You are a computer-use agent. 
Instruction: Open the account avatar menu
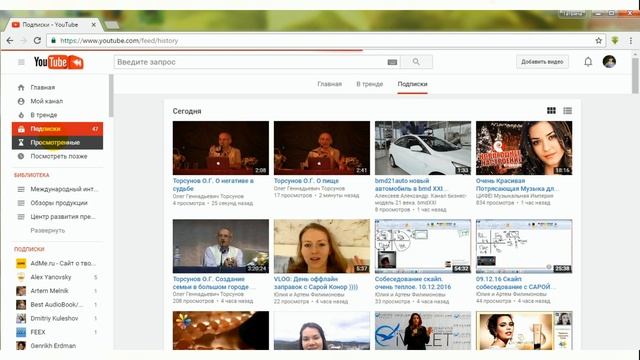click(x=609, y=62)
